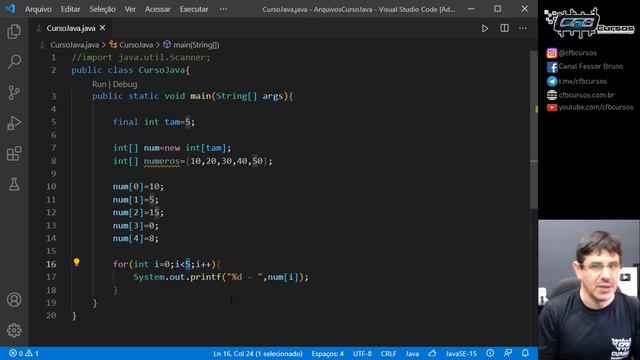Open the Arquivo menu
640x360 pixels.
[x=38, y=9]
